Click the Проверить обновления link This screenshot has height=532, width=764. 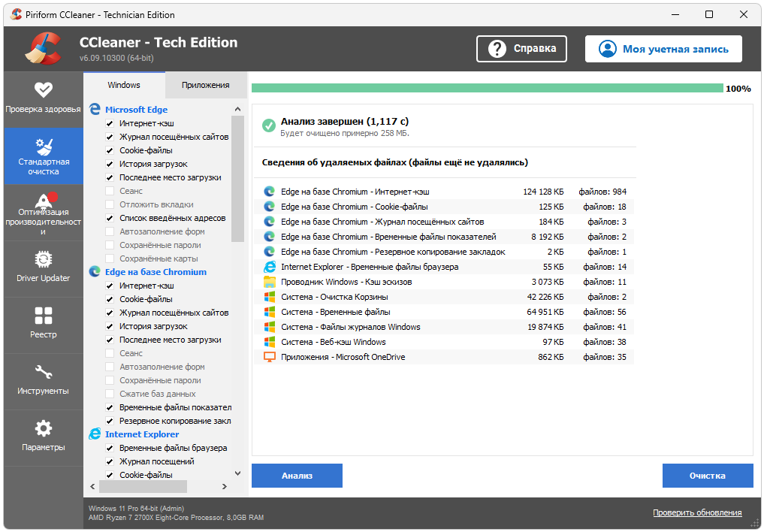(696, 512)
